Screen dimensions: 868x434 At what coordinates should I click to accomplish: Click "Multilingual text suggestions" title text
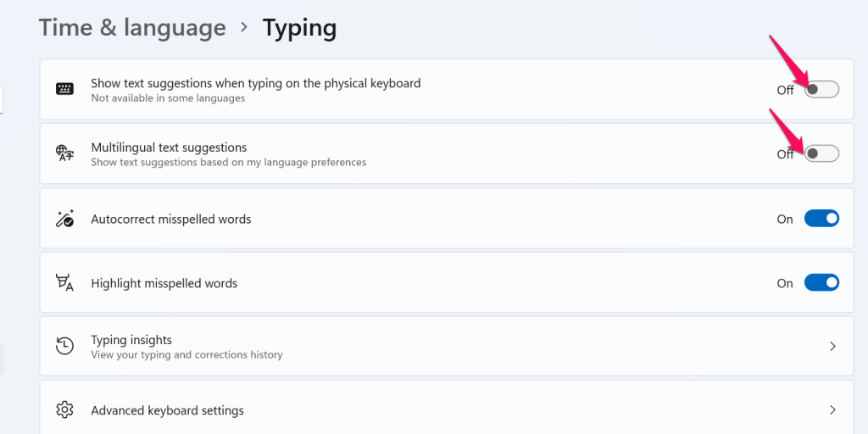click(169, 147)
